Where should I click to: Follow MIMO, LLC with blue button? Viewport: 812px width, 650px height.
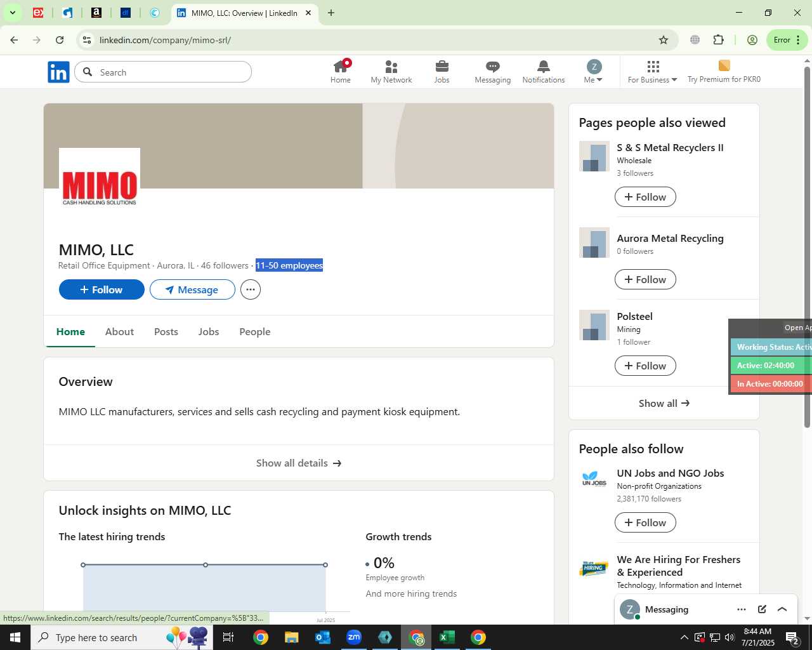pyautogui.click(x=101, y=289)
